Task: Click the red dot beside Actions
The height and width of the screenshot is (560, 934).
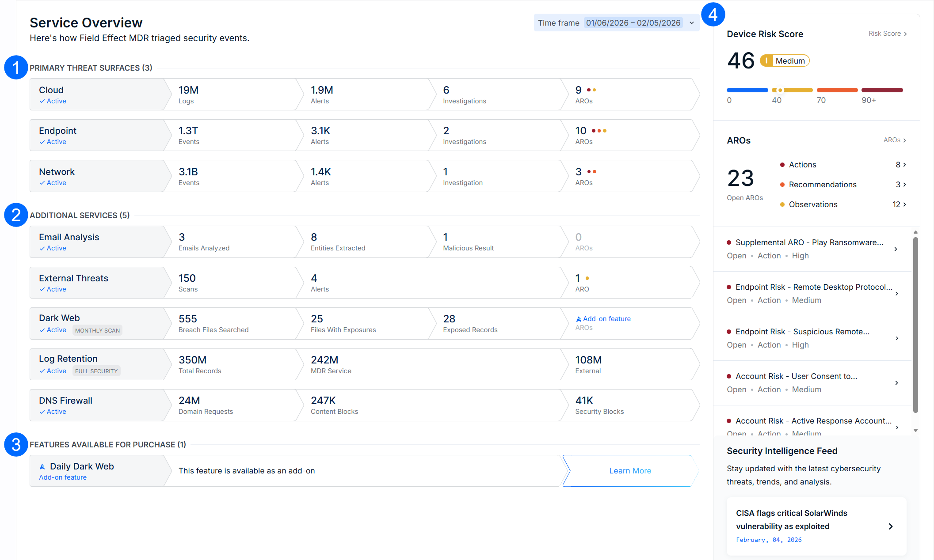Action: pyautogui.click(x=782, y=165)
